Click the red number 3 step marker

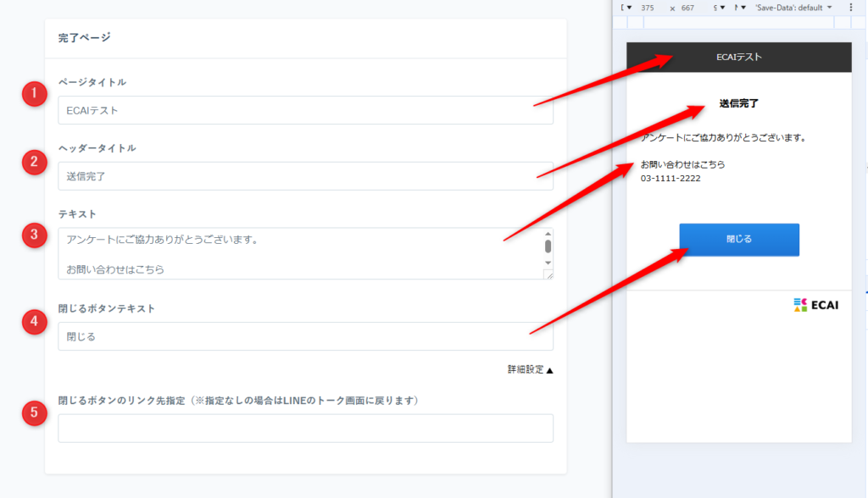pyautogui.click(x=34, y=235)
